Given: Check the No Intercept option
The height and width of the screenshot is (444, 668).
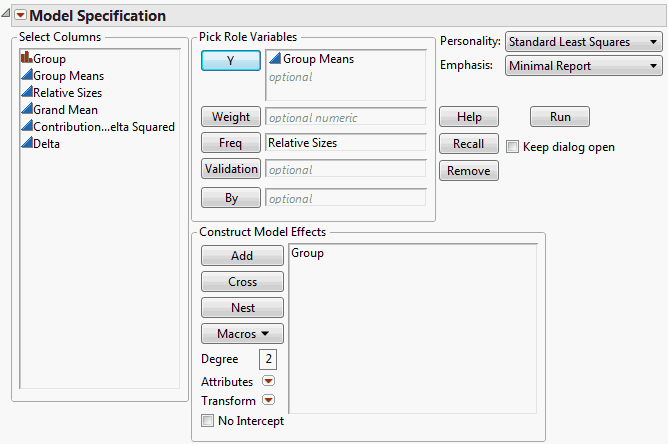Looking at the screenshot, I should tap(208, 421).
